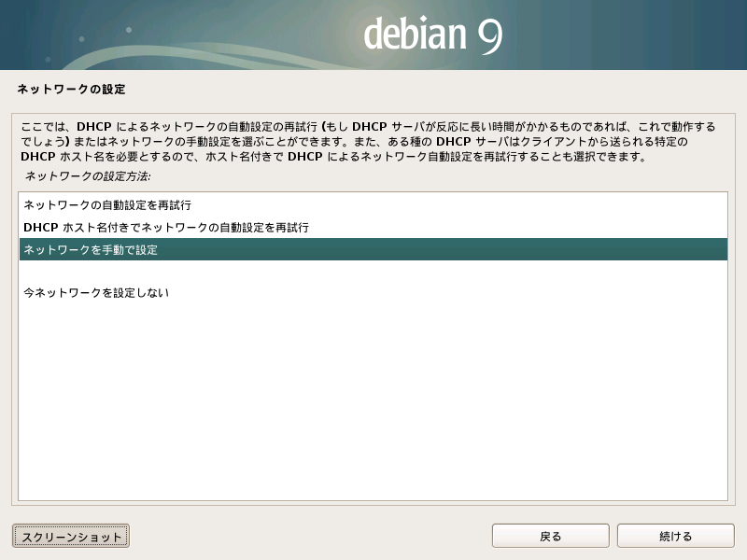Click the number 9 in the Debian logo
The image size is (747, 560).
(488, 35)
